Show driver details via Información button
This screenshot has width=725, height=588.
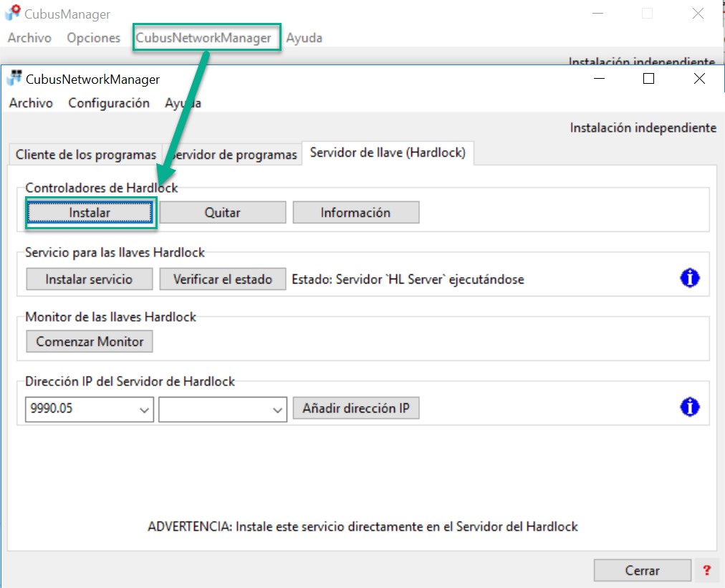[x=355, y=213]
